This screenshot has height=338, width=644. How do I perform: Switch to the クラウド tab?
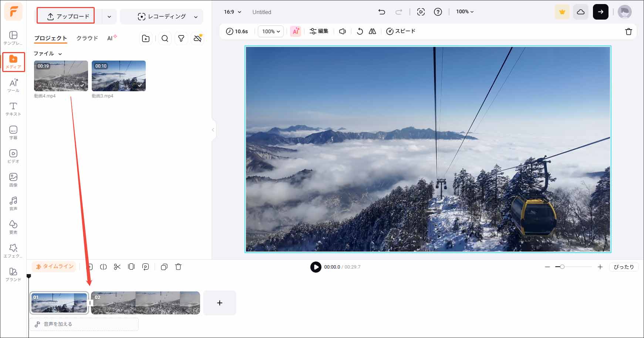point(87,38)
